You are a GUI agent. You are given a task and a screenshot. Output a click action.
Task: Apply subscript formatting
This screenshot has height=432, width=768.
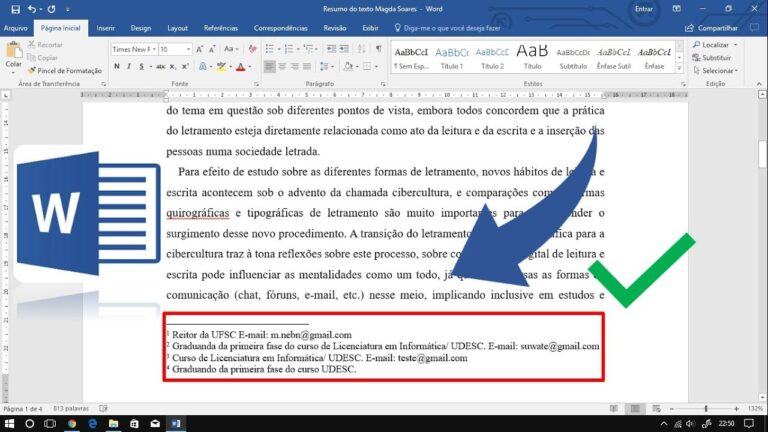pos(172,67)
